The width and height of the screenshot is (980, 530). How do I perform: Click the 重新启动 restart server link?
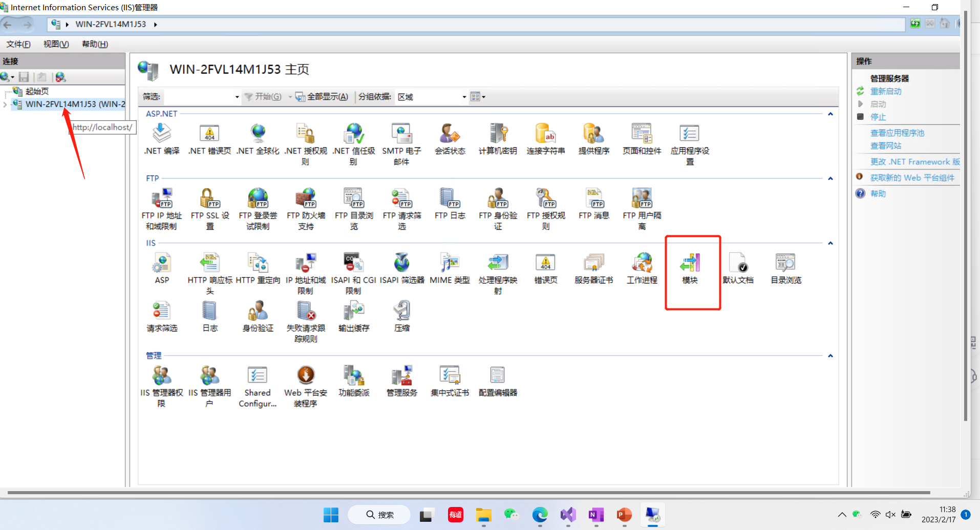click(886, 91)
